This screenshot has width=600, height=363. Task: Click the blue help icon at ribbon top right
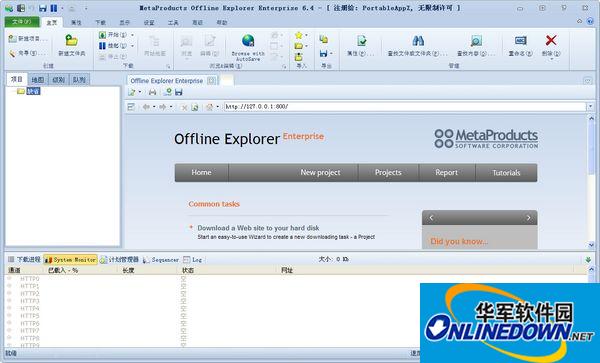point(590,21)
